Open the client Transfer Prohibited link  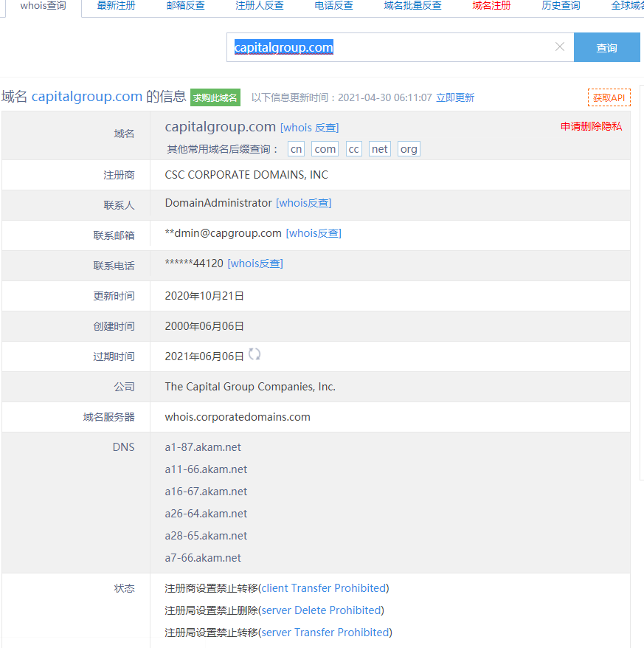click(324, 588)
